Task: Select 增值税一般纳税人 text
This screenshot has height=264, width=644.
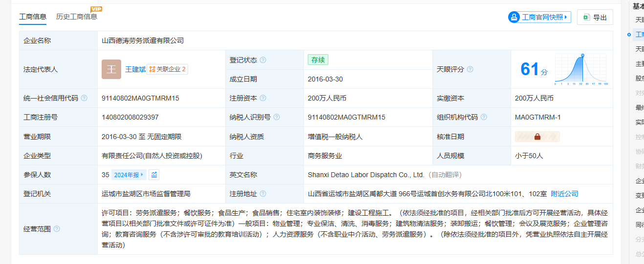Action: pyautogui.click(x=335, y=137)
